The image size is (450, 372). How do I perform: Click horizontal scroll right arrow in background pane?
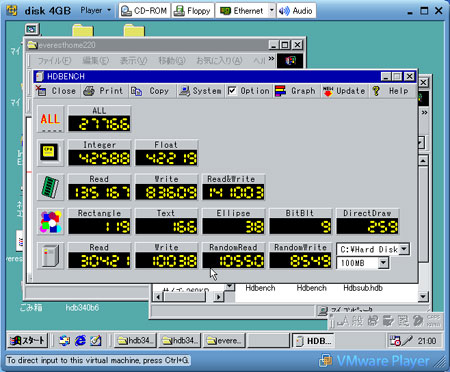click(x=219, y=297)
